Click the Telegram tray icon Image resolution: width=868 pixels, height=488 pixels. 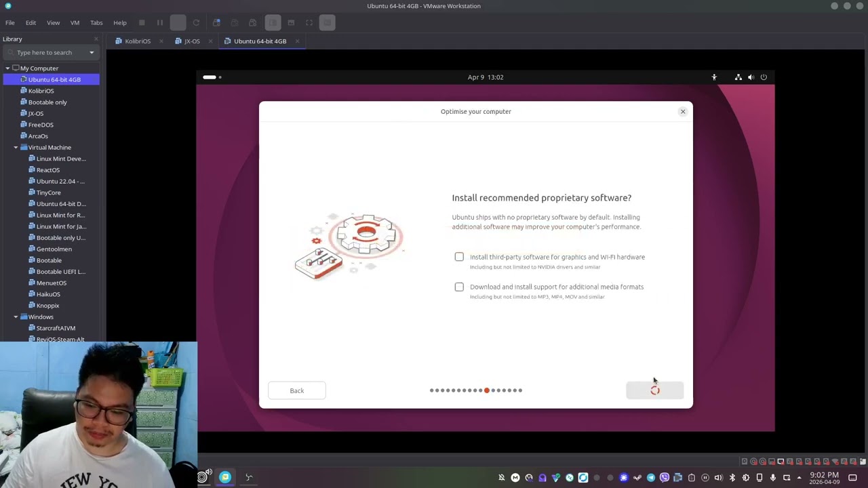click(x=651, y=477)
